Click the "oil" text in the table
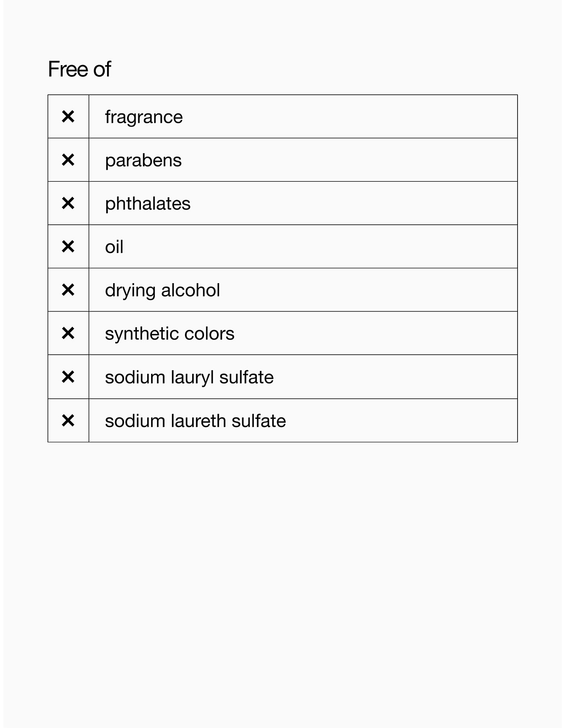 click(114, 247)
